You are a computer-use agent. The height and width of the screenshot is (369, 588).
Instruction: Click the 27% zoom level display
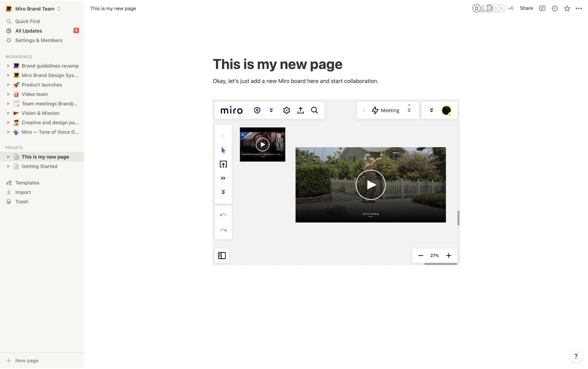[x=435, y=256]
